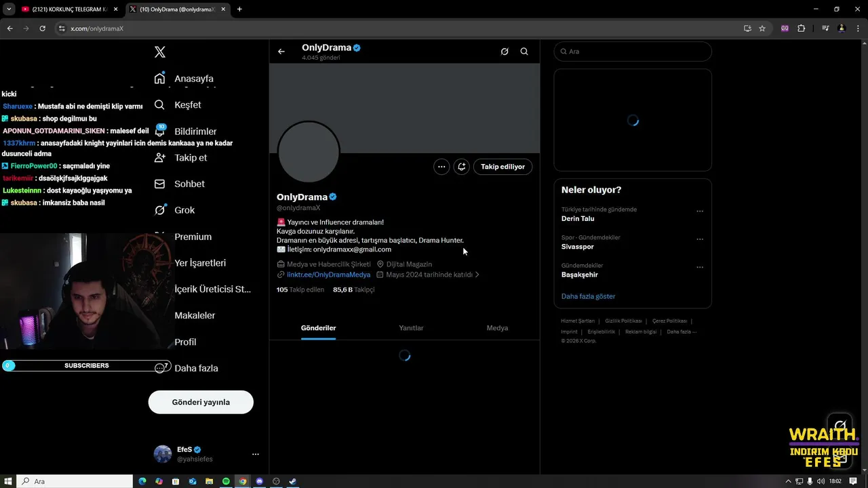The height and width of the screenshot is (488, 868).
Task: Open the Chrome profile avatar
Action: [x=842, y=28]
